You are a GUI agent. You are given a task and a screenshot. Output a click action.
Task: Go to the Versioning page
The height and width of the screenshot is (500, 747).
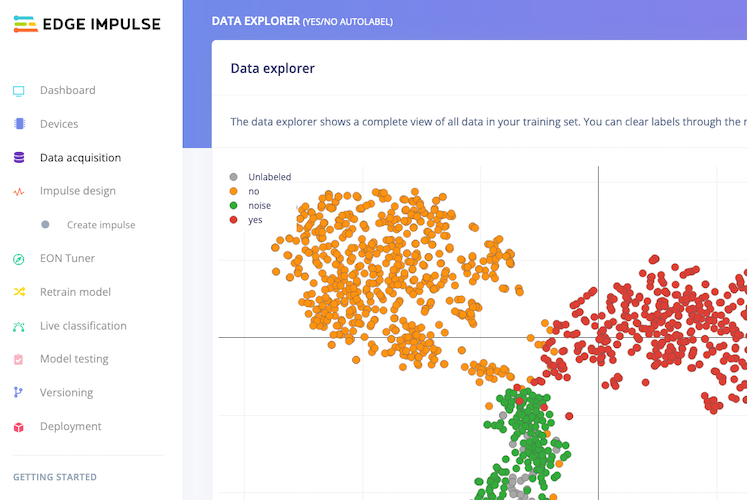point(66,393)
